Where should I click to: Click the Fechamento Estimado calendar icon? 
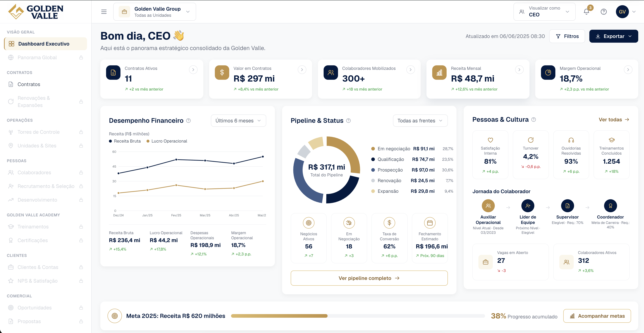pos(430,223)
